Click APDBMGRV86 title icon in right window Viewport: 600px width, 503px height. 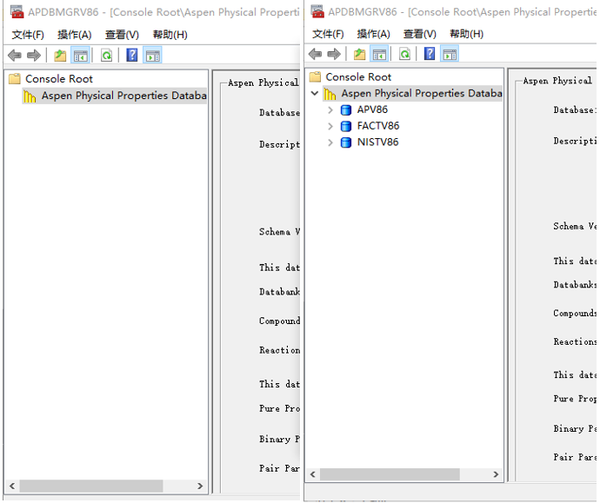(317, 11)
